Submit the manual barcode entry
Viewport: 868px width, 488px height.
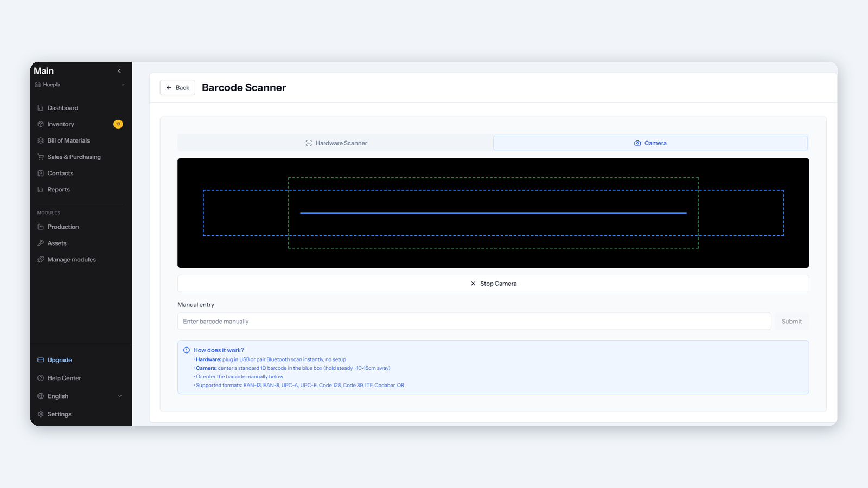(x=792, y=322)
